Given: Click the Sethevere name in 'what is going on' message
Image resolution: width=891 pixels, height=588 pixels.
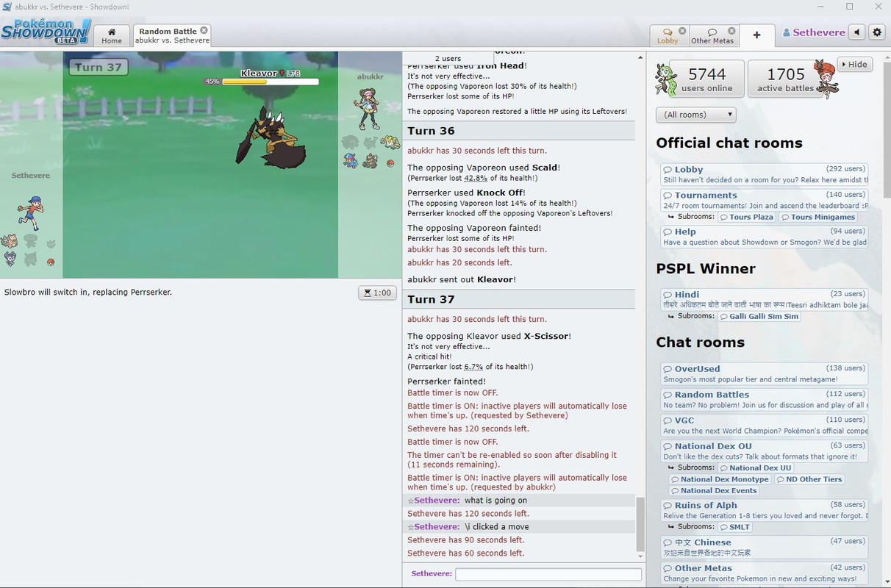Looking at the screenshot, I should point(437,501).
